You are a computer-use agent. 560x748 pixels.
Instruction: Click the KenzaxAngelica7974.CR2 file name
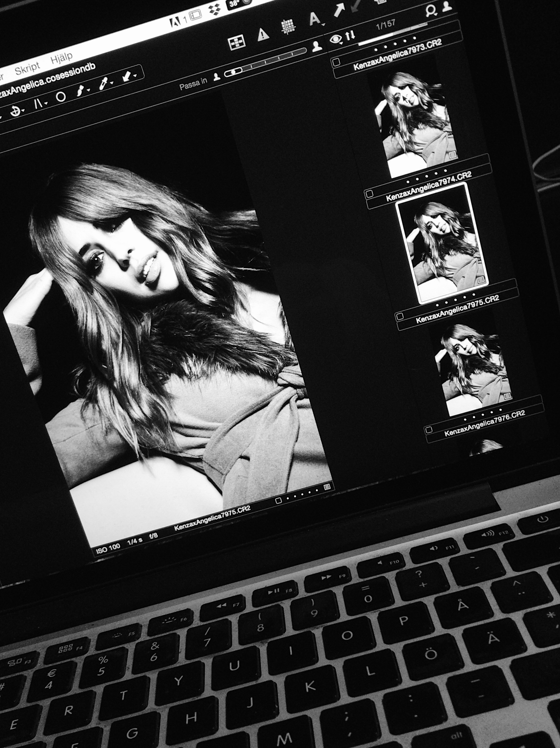pos(429,186)
